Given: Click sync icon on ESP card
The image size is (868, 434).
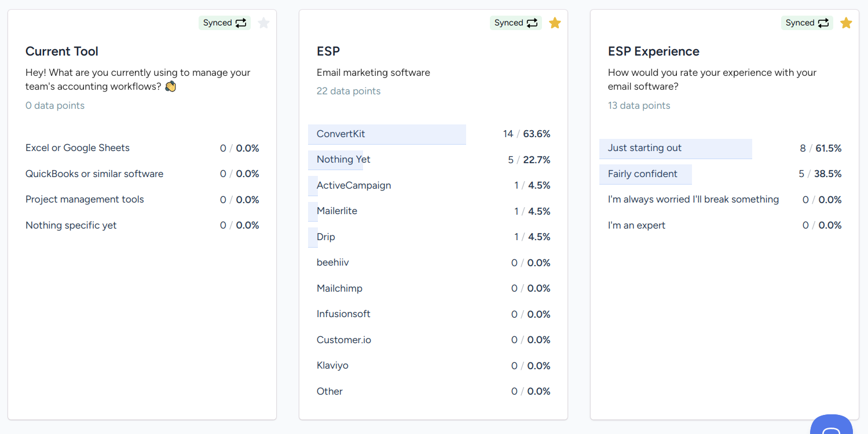Looking at the screenshot, I should click(532, 23).
